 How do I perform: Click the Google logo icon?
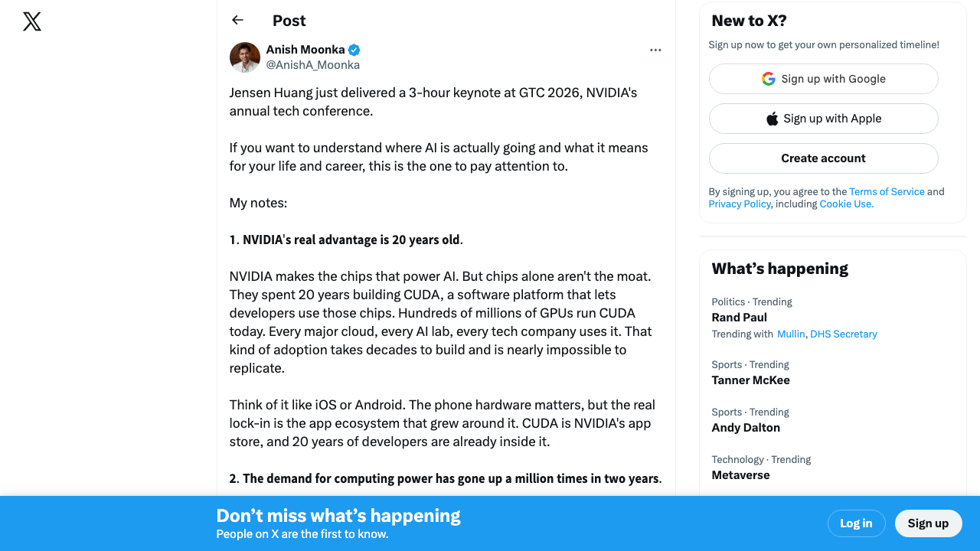click(769, 79)
